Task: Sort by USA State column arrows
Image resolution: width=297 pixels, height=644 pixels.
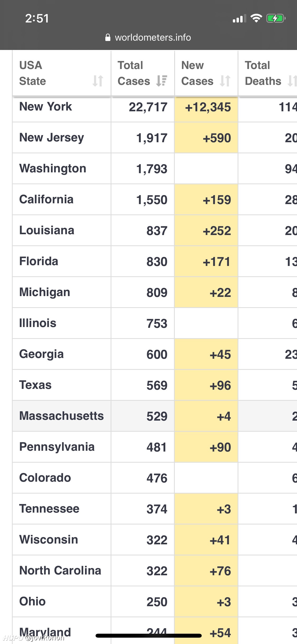Action: [x=98, y=81]
